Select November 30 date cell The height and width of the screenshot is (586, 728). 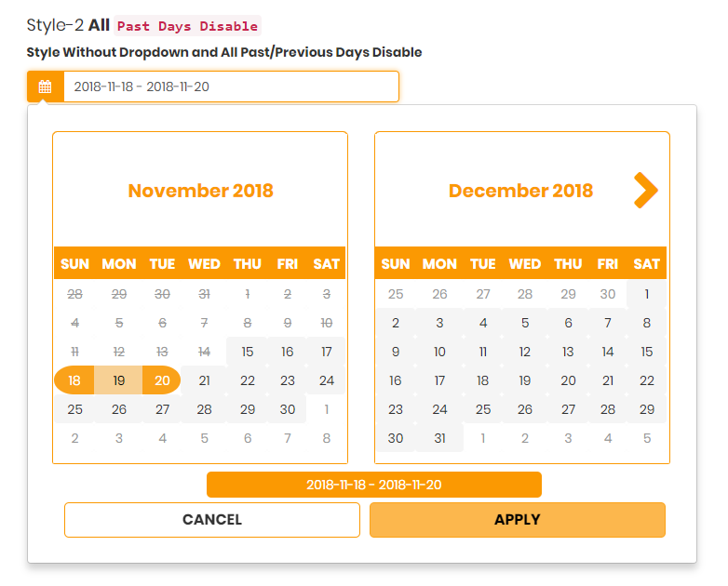pyautogui.click(x=288, y=409)
